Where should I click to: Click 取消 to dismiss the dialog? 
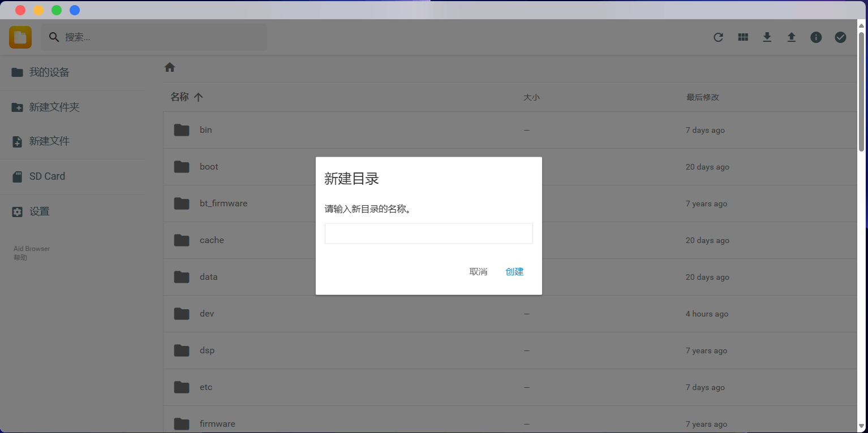pyautogui.click(x=478, y=271)
